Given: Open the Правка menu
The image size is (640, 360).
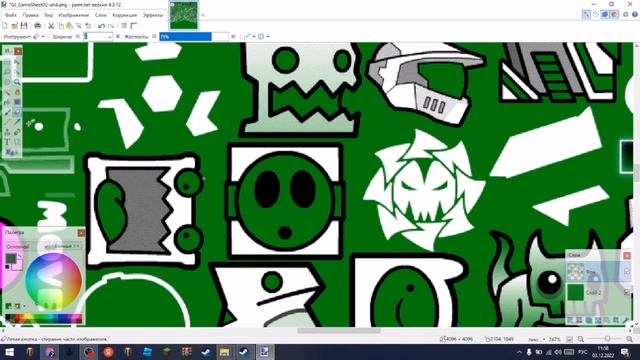Looking at the screenshot, I should pyautogui.click(x=31, y=15).
